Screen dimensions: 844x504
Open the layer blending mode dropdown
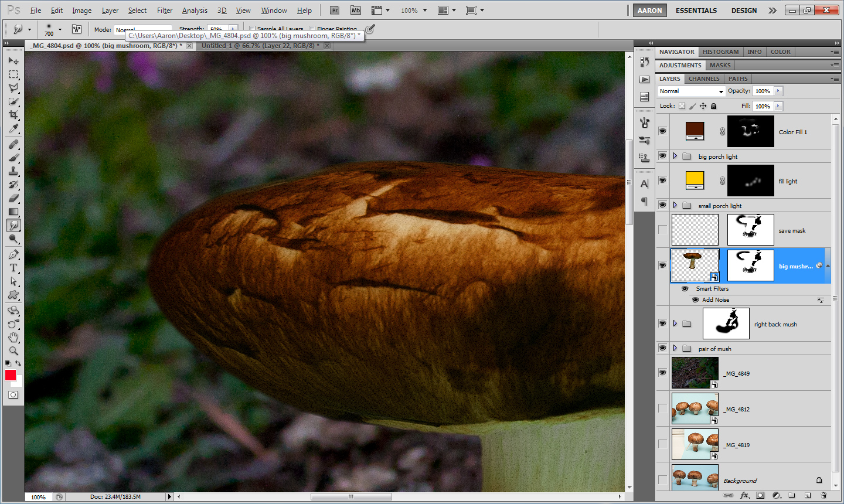[x=692, y=91]
